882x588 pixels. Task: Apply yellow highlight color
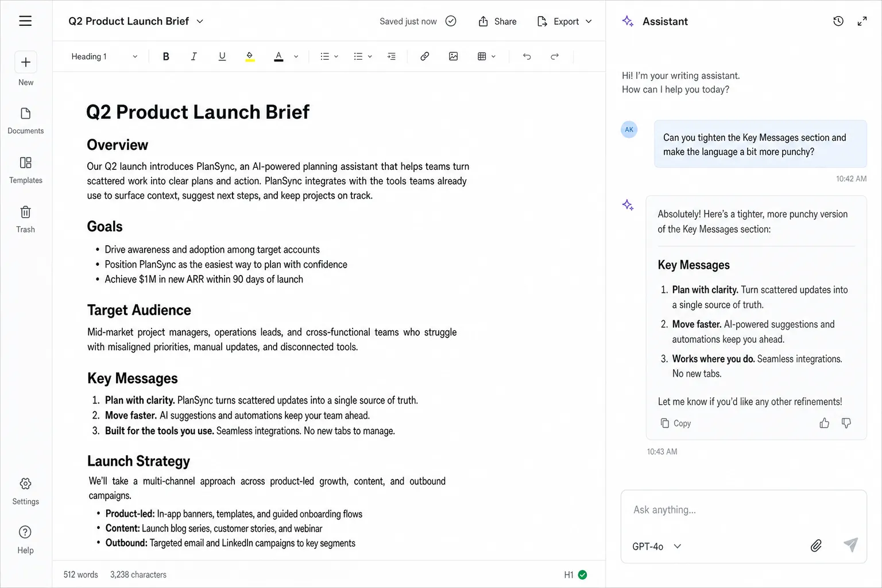coord(250,56)
